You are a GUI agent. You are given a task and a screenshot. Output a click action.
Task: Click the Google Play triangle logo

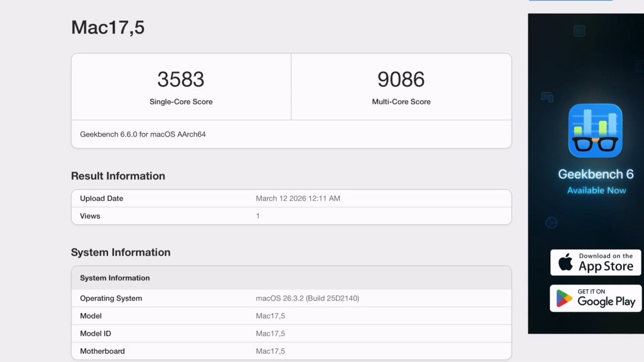pos(564,298)
